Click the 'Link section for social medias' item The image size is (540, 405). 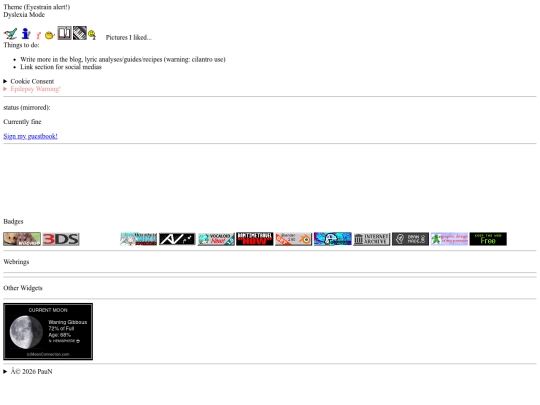tap(61, 67)
